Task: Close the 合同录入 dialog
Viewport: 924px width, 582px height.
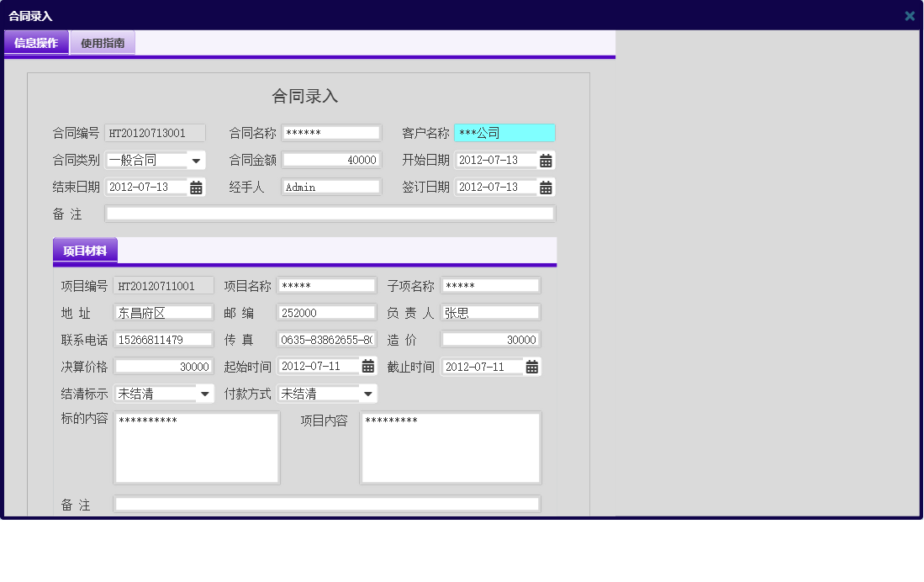Action: 909,15
